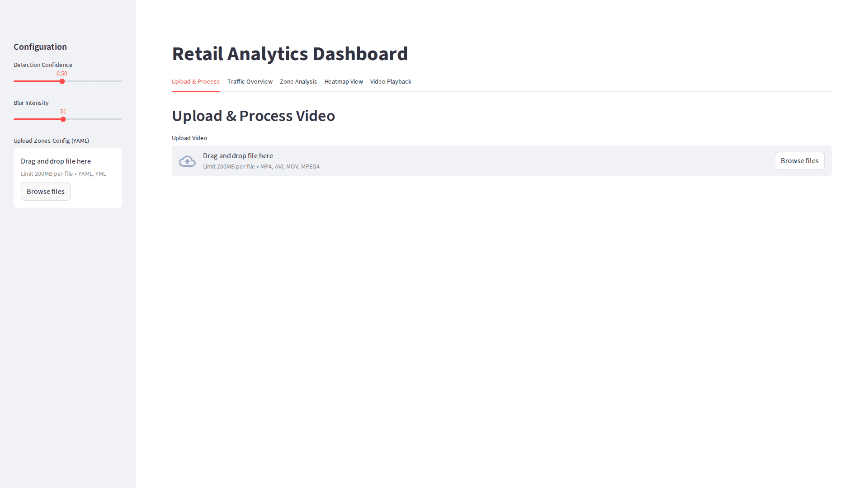Click the Upload & Process Video heading
Viewport: 868px width, 488px height.
tap(253, 116)
